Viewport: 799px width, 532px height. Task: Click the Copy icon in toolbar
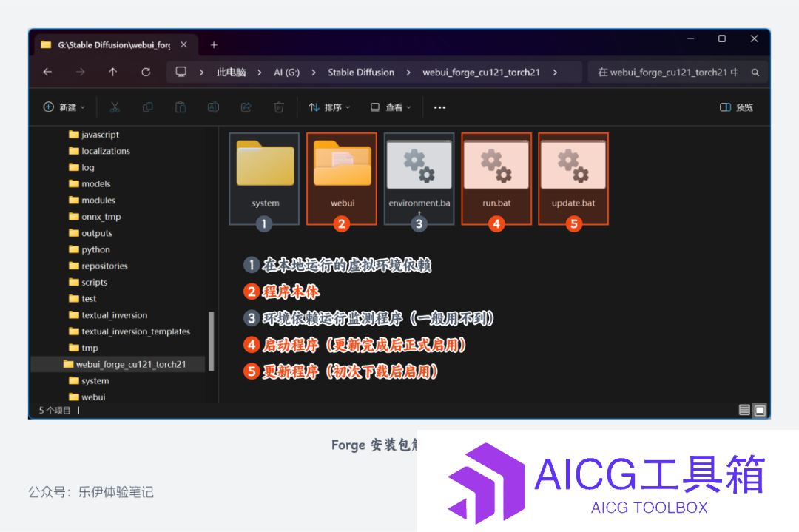tap(148, 107)
